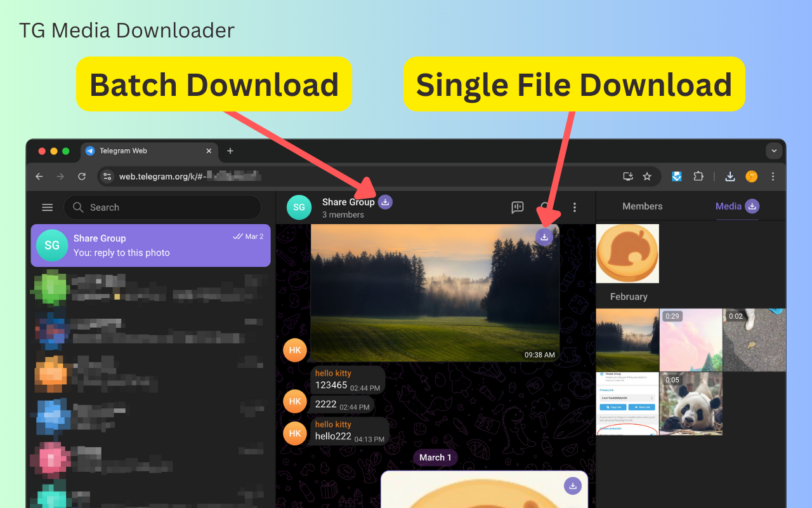Open the group video chat icon
The height and width of the screenshot is (508, 812).
click(x=518, y=207)
